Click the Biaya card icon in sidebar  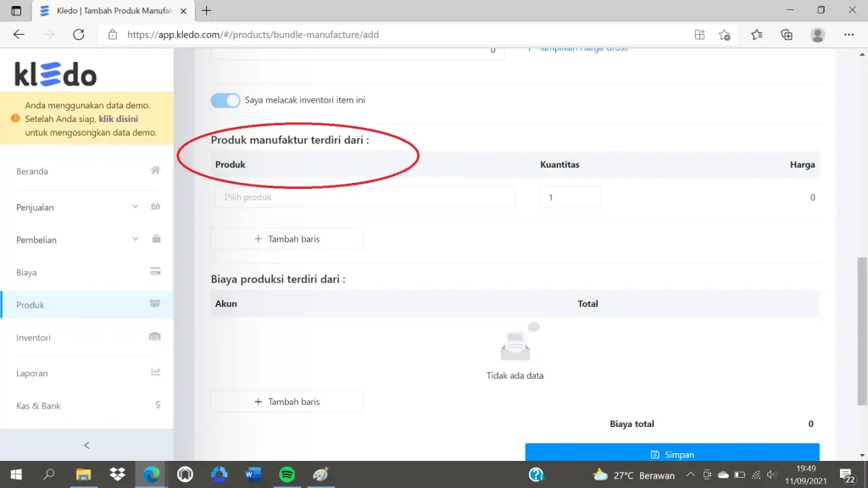pyautogui.click(x=156, y=271)
